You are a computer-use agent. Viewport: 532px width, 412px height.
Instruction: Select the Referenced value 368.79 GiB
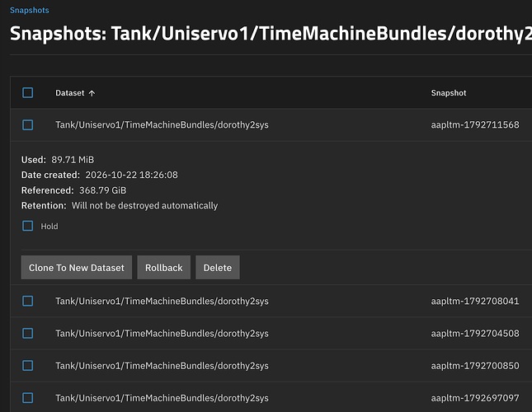pos(102,190)
